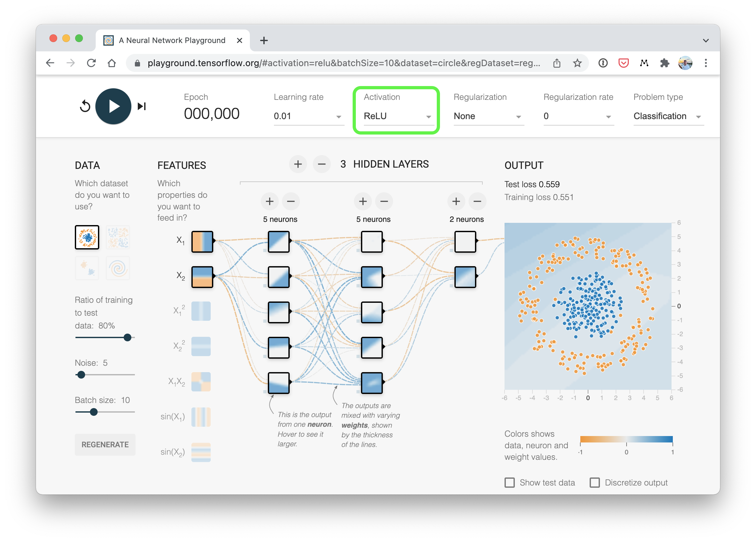
Task: Add a hidden layer with the plus button
Action: tap(298, 164)
